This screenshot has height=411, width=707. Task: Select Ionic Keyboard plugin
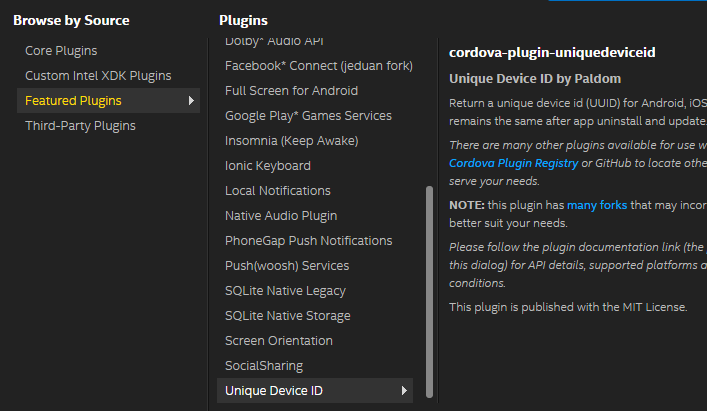point(268,166)
